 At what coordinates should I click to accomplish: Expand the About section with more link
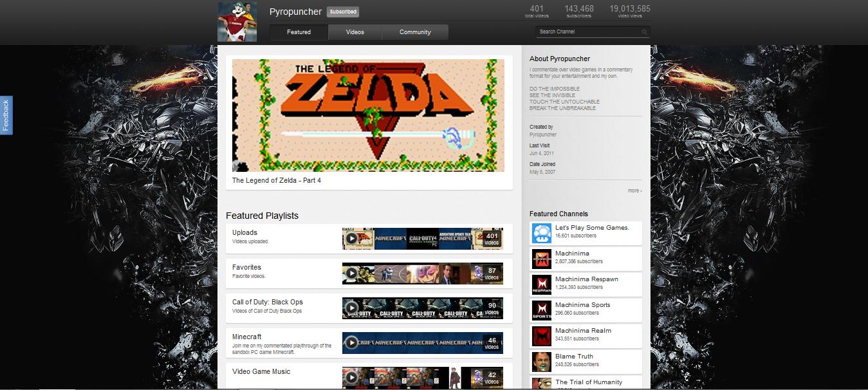coord(634,191)
